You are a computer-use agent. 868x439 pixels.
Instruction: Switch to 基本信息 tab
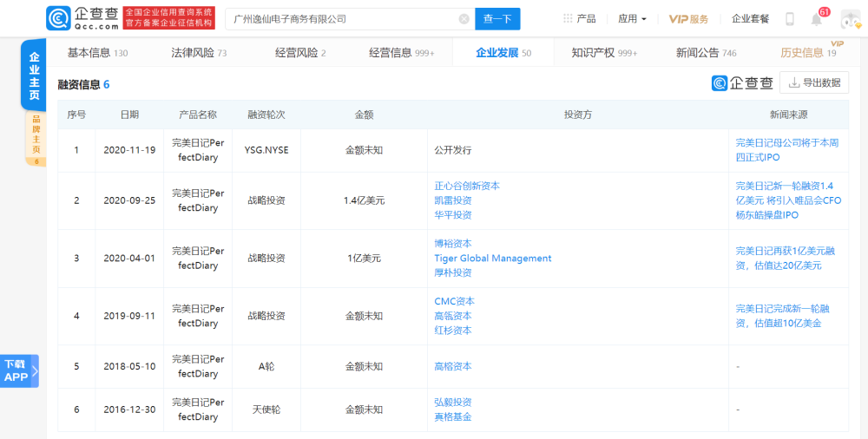click(x=97, y=53)
